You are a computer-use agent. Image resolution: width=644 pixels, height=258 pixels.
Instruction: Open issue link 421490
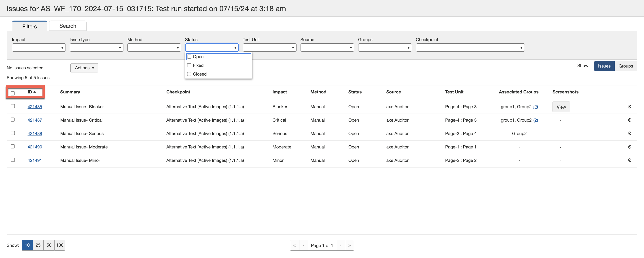click(34, 147)
